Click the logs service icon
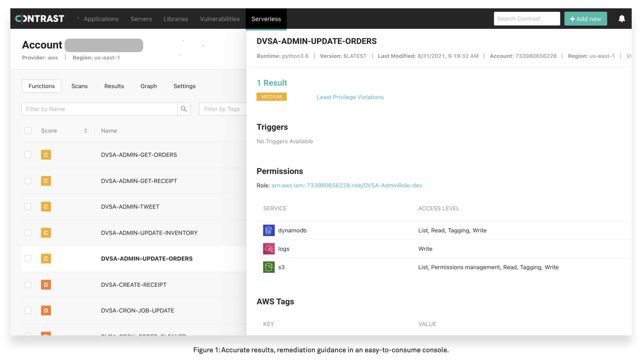The image size is (641, 364). (x=269, y=249)
